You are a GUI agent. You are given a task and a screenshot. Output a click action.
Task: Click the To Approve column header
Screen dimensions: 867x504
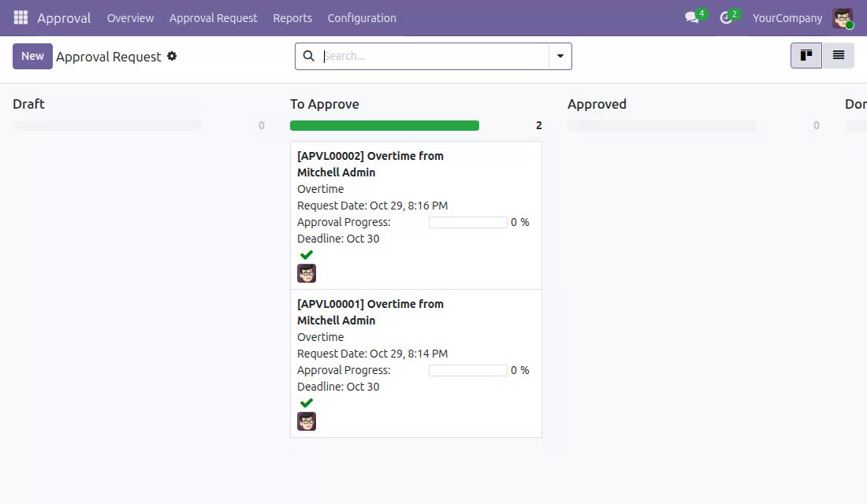click(325, 104)
